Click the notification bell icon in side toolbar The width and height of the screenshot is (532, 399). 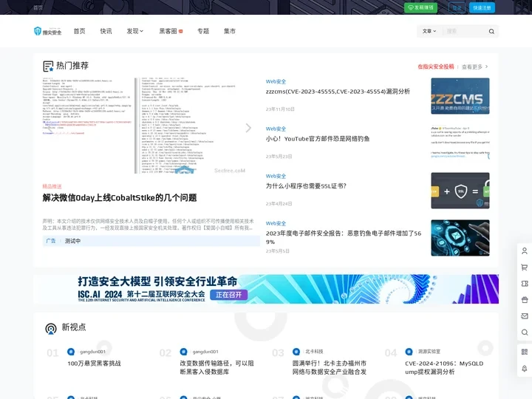[525, 369]
